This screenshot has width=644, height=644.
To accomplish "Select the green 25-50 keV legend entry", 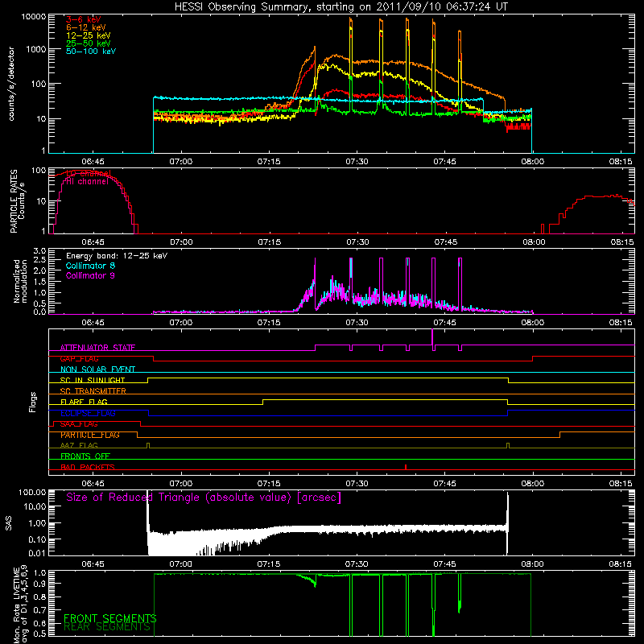I will click(x=88, y=43).
